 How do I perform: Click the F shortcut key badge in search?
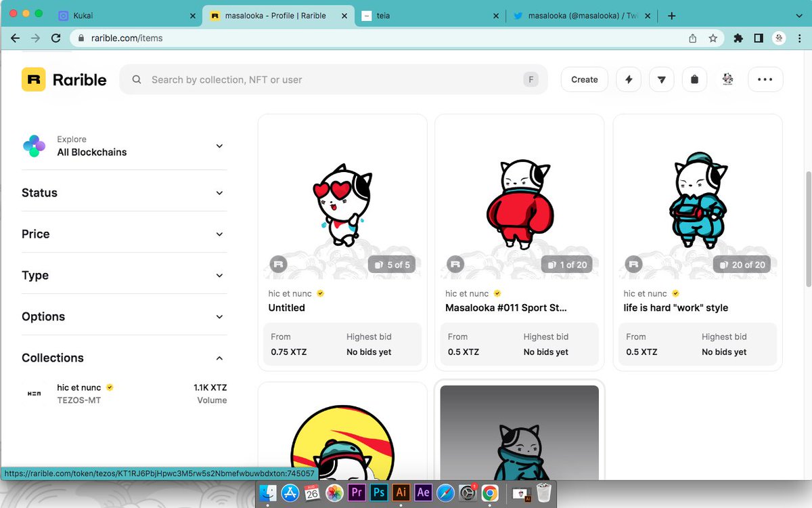(x=531, y=79)
